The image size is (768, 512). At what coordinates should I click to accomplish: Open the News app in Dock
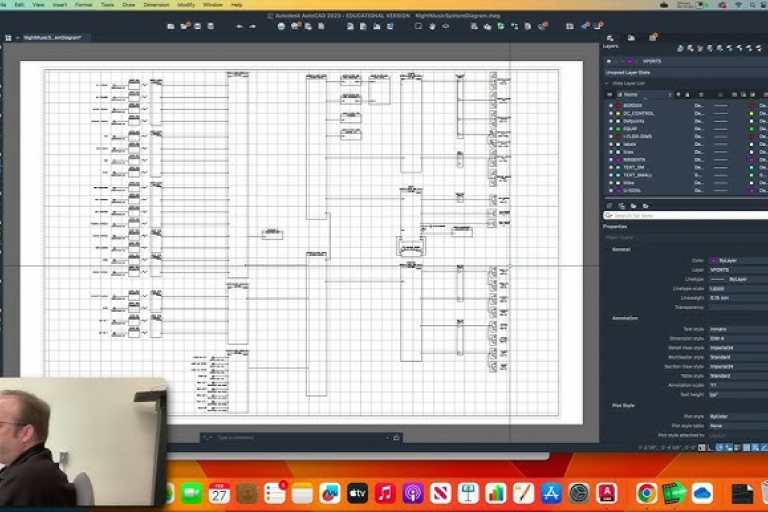(440, 493)
